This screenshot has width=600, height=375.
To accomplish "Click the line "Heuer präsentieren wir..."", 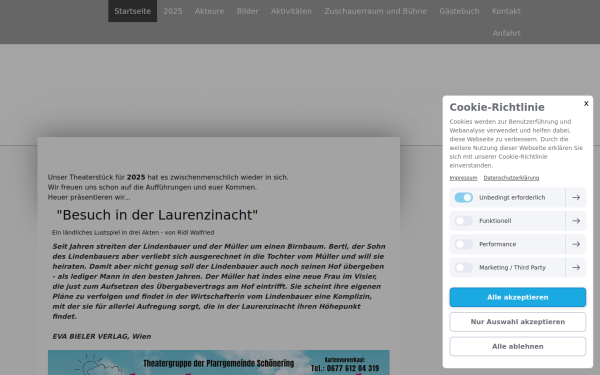I will [89, 197].
